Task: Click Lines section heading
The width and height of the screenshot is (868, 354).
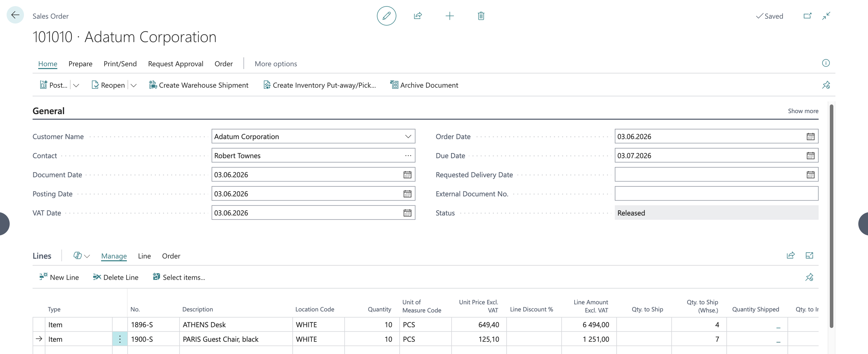Action: point(42,256)
